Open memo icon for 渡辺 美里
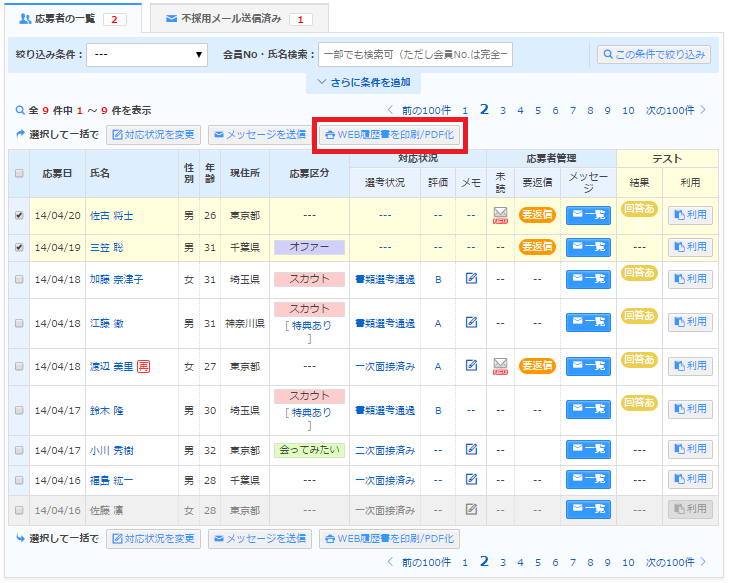Image resolution: width=730 pixels, height=583 pixels. 471,366
